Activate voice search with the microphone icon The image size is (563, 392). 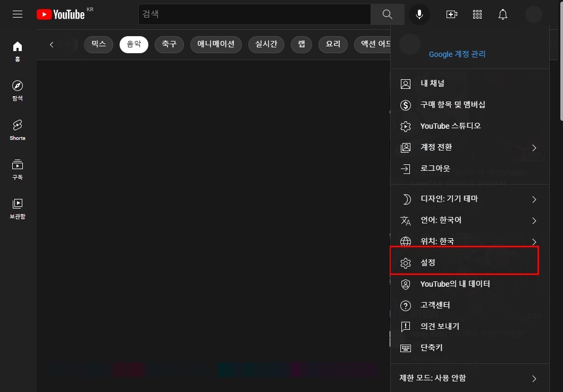[419, 14]
